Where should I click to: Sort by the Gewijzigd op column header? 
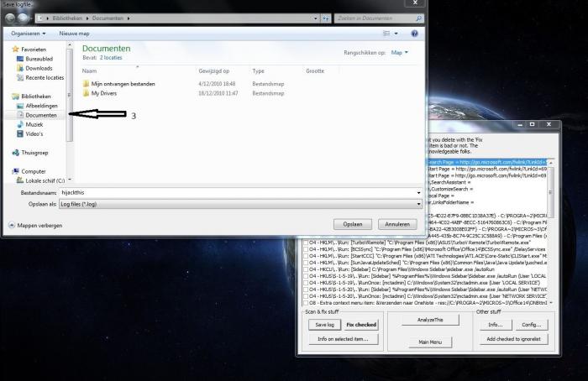(x=213, y=70)
